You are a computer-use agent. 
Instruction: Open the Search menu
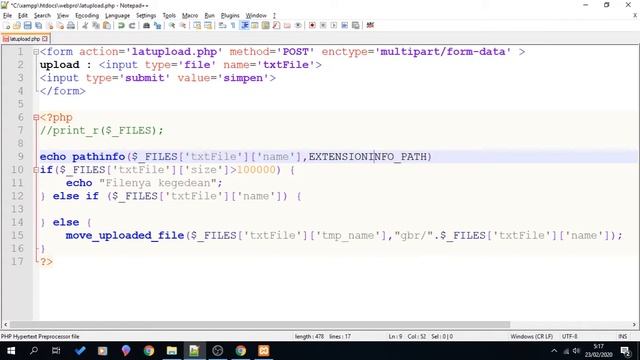[42, 16]
